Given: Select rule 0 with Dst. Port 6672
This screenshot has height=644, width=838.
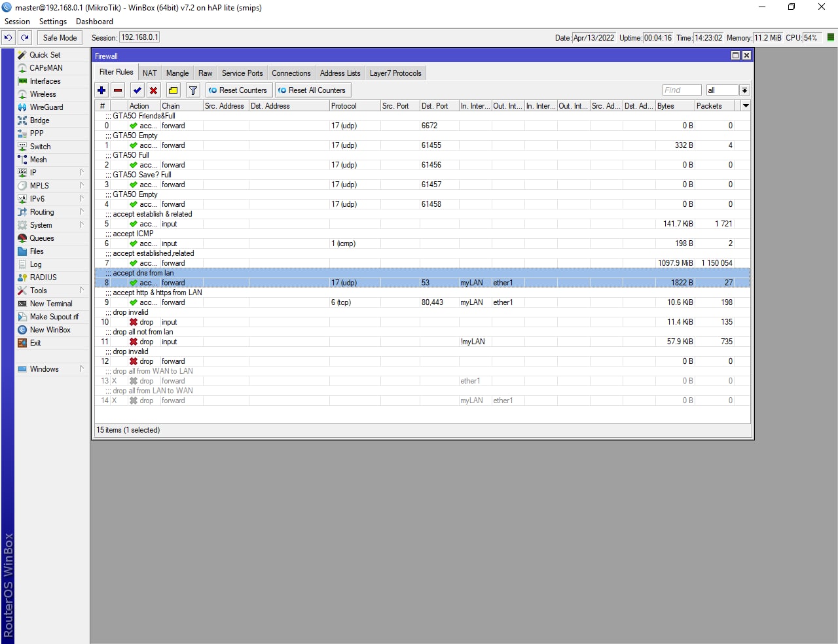Looking at the screenshot, I should coord(422,126).
